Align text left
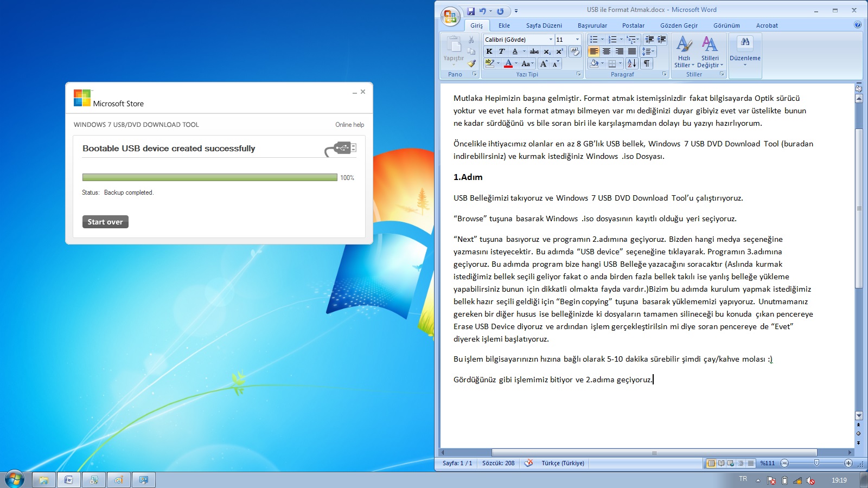The height and width of the screenshot is (488, 868). (594, 52)
